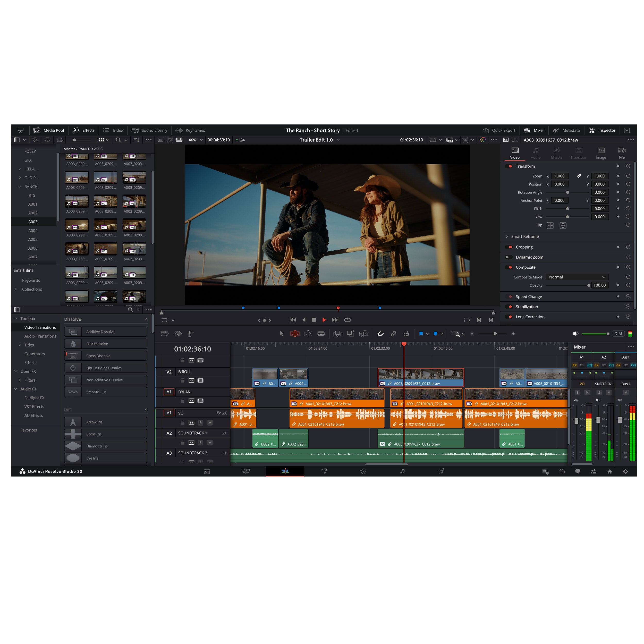Switch to the Audio tab in Inspector
Image resolution: width=644 pixels, height=644 pixels.
pyautogui.click(x=536, y=153)
